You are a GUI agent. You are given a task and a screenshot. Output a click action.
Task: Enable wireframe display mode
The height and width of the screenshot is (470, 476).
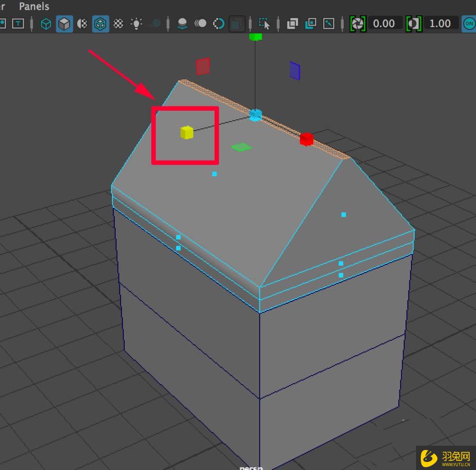[46, 23]
